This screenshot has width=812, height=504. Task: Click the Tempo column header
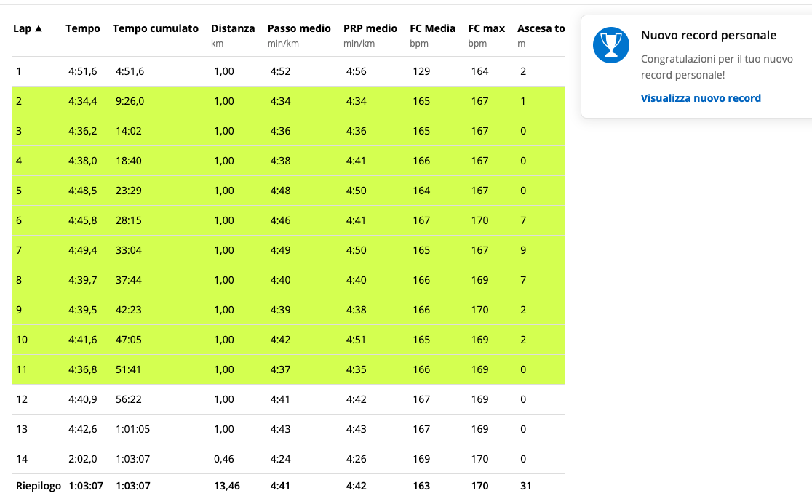(83, 28)
